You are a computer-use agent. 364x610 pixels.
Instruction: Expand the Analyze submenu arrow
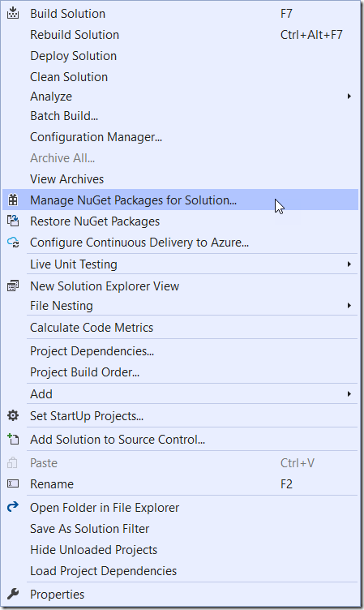[x=349, y=96]
